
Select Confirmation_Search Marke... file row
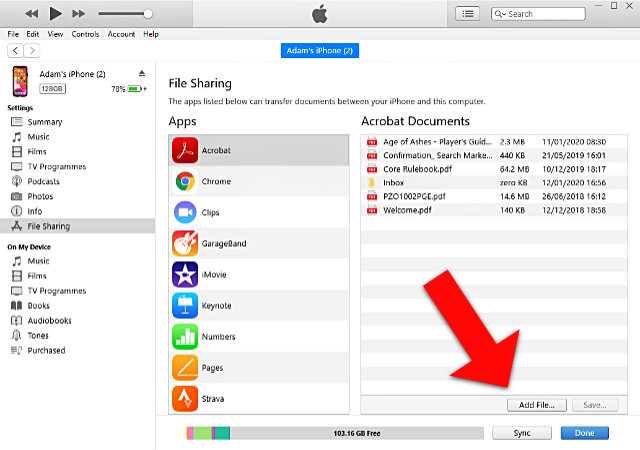click(x=494, y=155)
